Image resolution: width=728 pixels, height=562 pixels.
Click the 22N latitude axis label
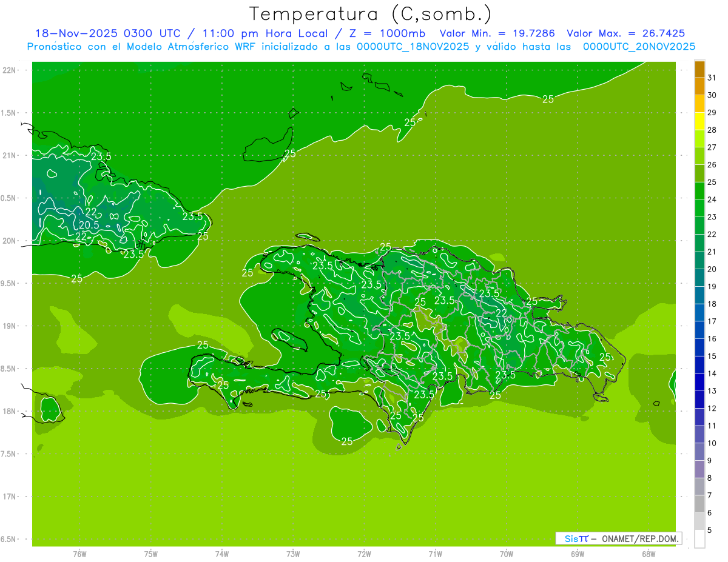click(x=10, y=70)
